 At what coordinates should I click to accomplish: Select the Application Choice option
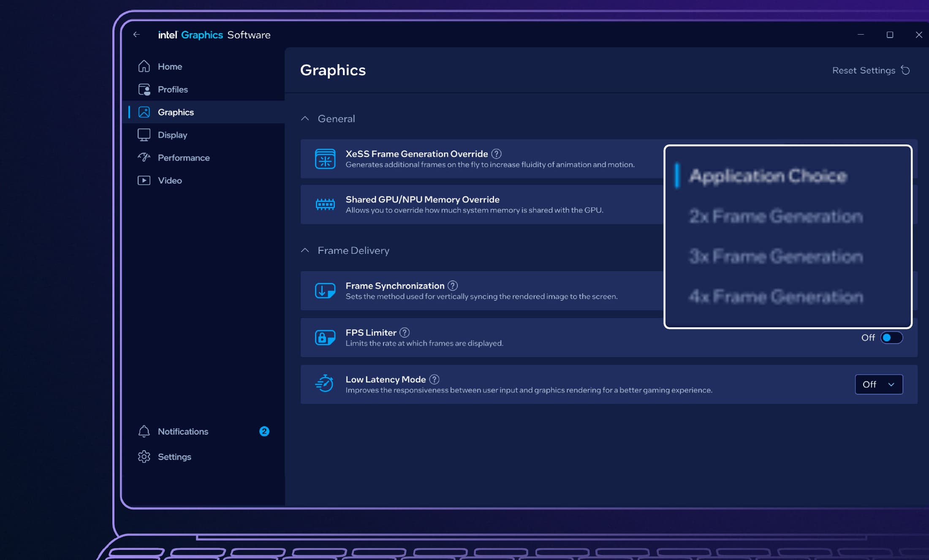coord(768,176)
